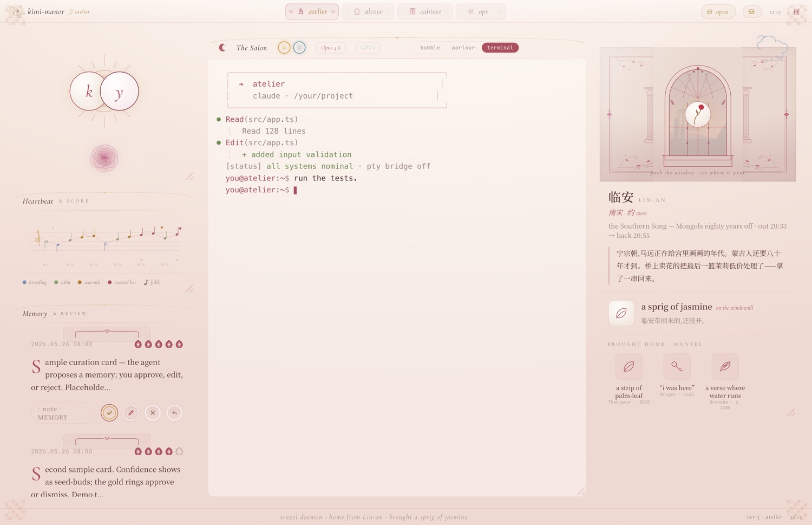Click "push the window · see where it went" caption
Image resolution: width=812 pixels, height=525 pixels.
[x=698, y=173]
